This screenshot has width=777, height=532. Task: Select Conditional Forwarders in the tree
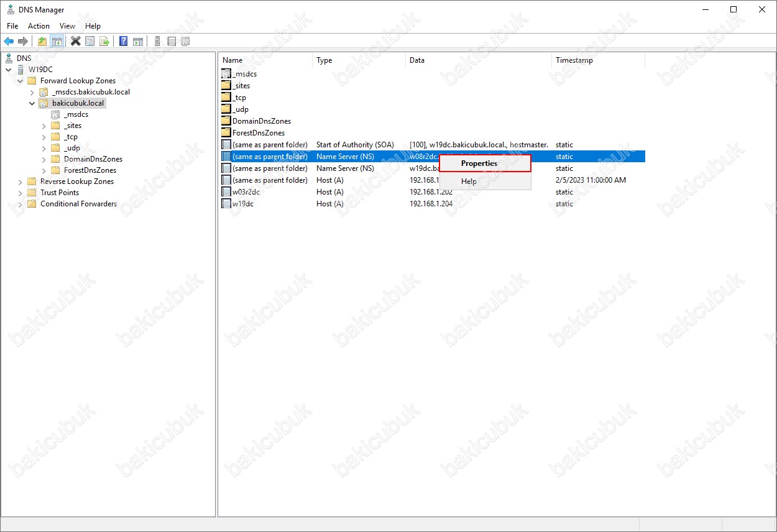78,204
